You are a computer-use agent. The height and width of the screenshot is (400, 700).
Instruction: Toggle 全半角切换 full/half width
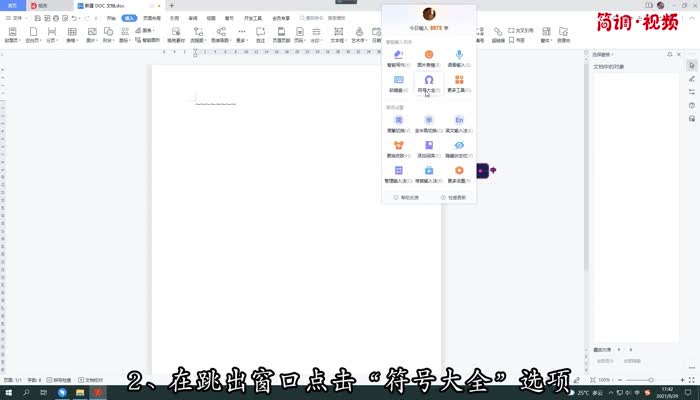[428, 122]
